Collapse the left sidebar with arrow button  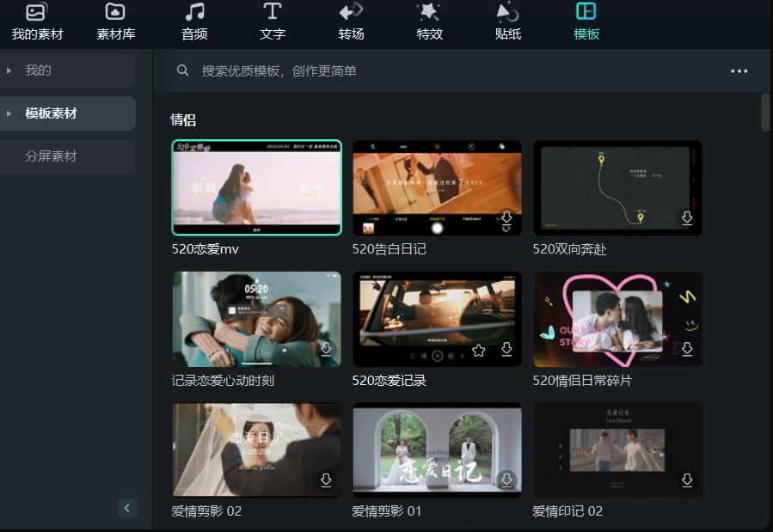tap(127, 508)
